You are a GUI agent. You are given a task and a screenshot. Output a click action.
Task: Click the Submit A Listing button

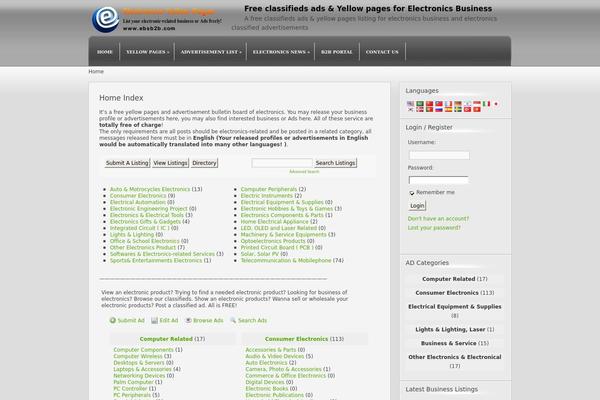[127, 163]
